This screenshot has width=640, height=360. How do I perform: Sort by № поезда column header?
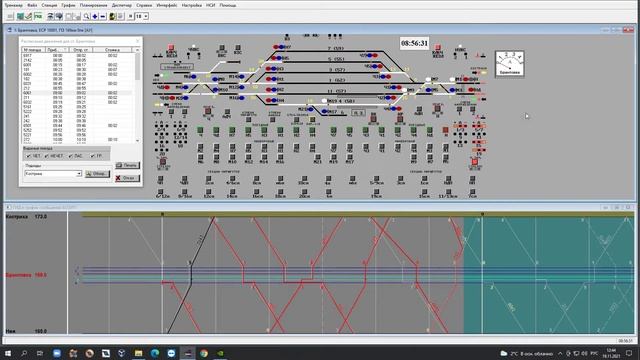click(x=33, y=50)
